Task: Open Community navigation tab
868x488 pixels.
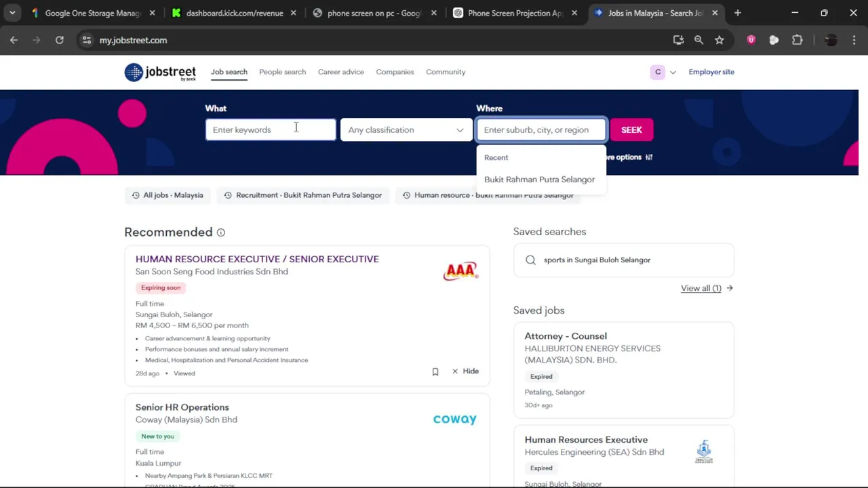Action: [x=446, y=72]
